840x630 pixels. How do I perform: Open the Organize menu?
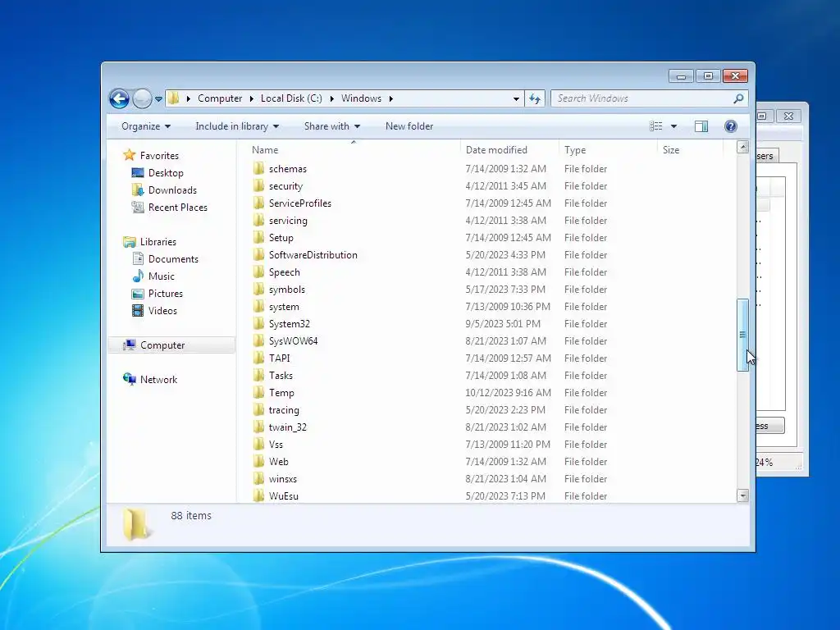pyautogui.click(x=146, y=126)
